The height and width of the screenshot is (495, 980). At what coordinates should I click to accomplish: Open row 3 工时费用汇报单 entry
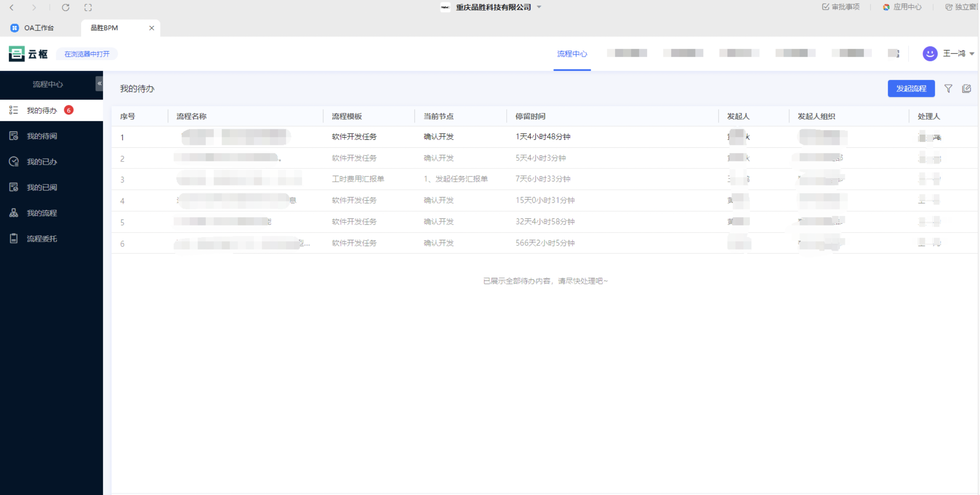(358, 179)
